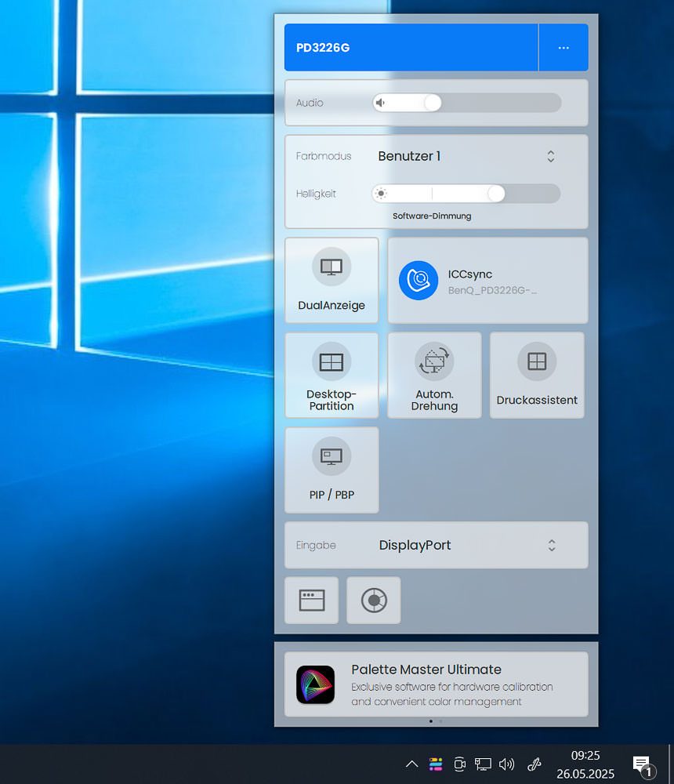Image resolution: width=674 pixels, height=784 pixels.
Task: Select the second carousel page dot
Action: pos(440,721)
